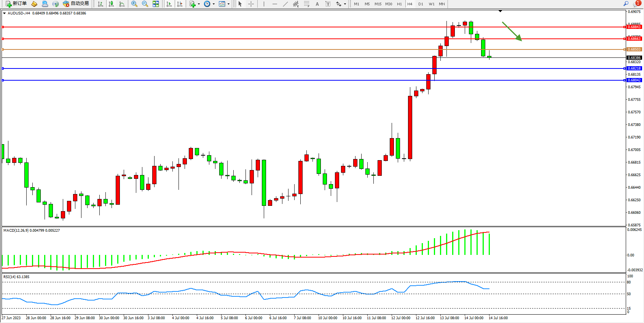Viewport: 644px width, 323px height.
Task: Select the draw trendline tool
Action: [285, 4]
